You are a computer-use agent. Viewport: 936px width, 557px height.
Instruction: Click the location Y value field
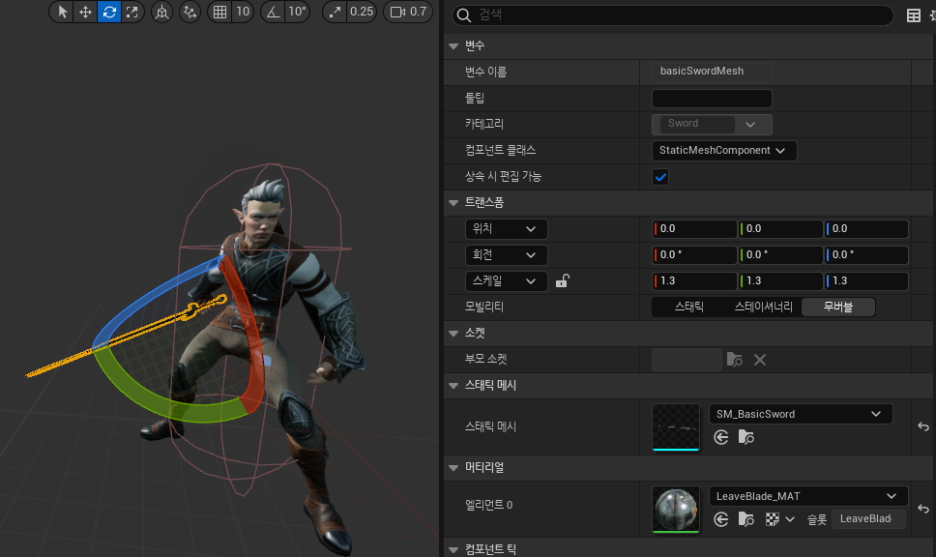780,229
